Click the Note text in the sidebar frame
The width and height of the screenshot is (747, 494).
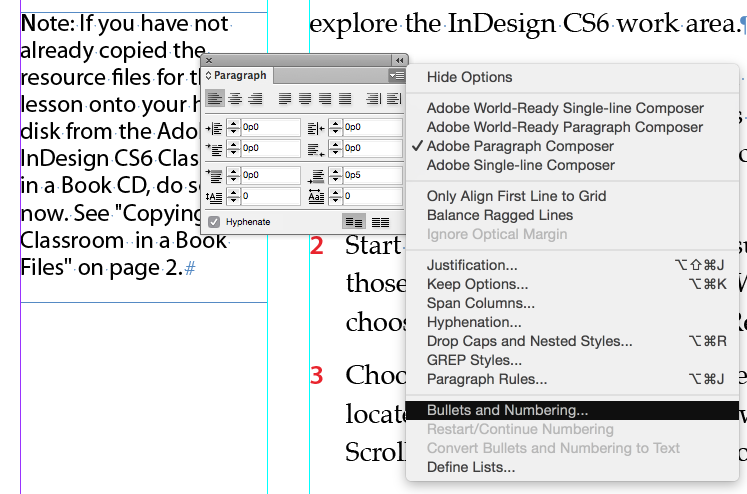click(126, 145)
